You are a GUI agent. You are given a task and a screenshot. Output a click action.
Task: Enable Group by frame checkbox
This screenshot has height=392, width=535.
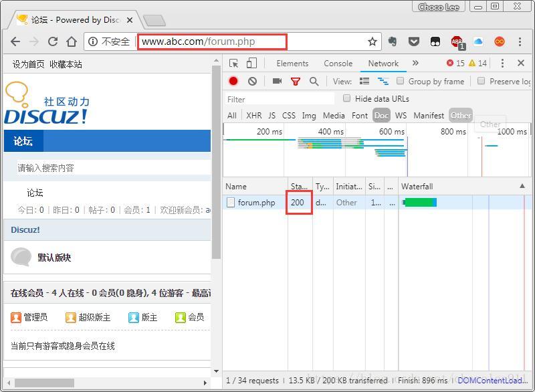pos(400,81)
